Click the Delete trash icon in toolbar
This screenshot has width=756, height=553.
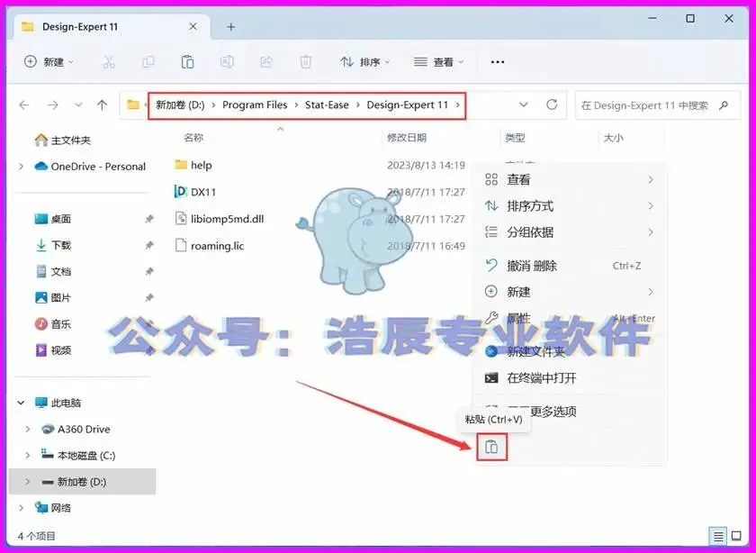click(306, 62)
